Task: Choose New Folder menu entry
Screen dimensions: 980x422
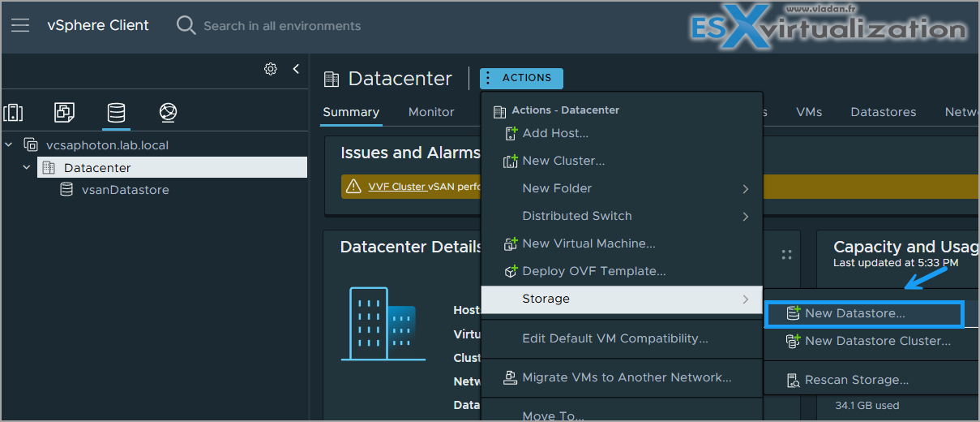Action: 622,188
